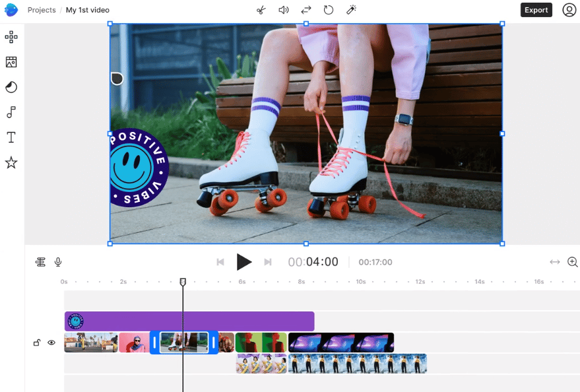
Task: Select the blue sky dancer clip
Action: pos(358,364)
